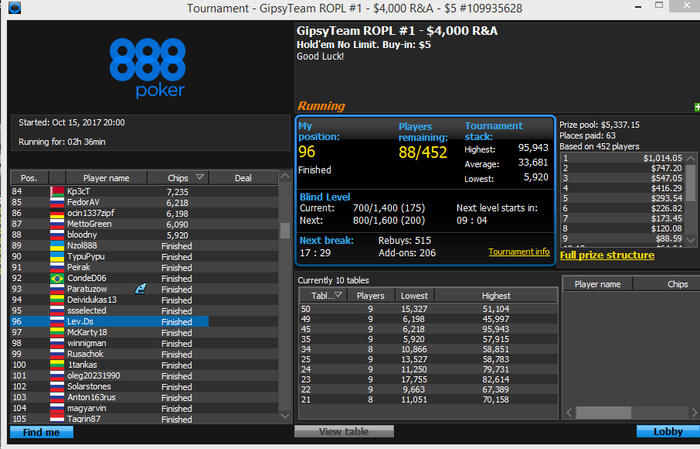
Task: Select table 24 row
Action: [x=428, y=370]
